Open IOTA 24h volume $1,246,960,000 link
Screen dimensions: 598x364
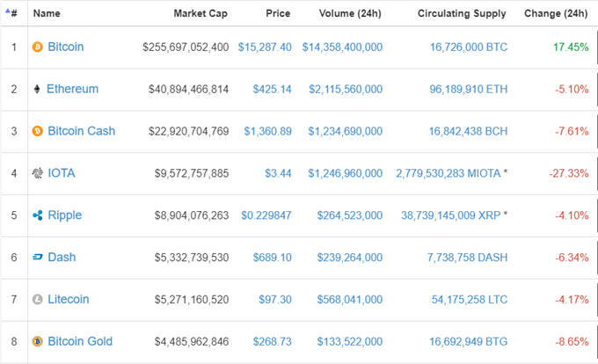tap(345, 173)
